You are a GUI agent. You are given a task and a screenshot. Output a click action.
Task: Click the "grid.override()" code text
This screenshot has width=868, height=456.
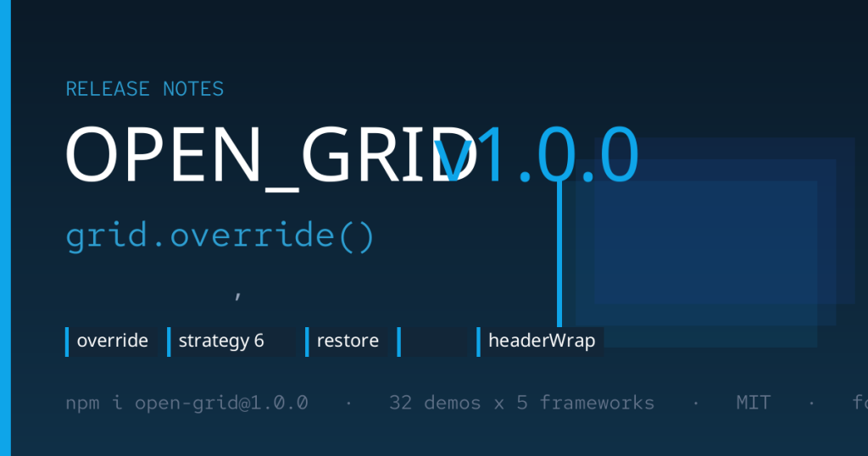point(220,236)
